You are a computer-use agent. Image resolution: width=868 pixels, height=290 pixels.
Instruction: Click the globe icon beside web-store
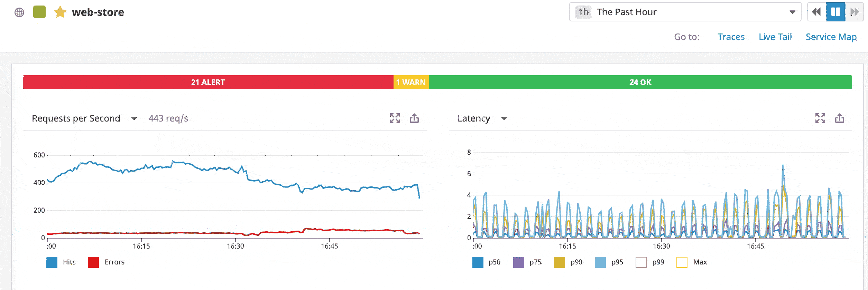click(19, 12)
